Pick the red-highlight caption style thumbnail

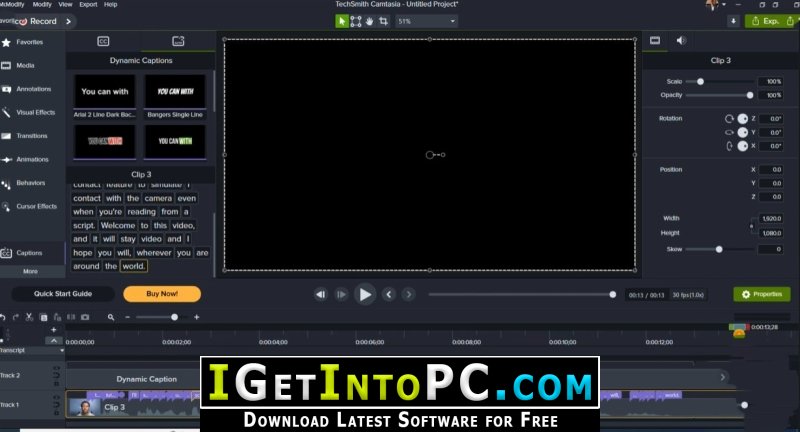(x=105, y=141)
